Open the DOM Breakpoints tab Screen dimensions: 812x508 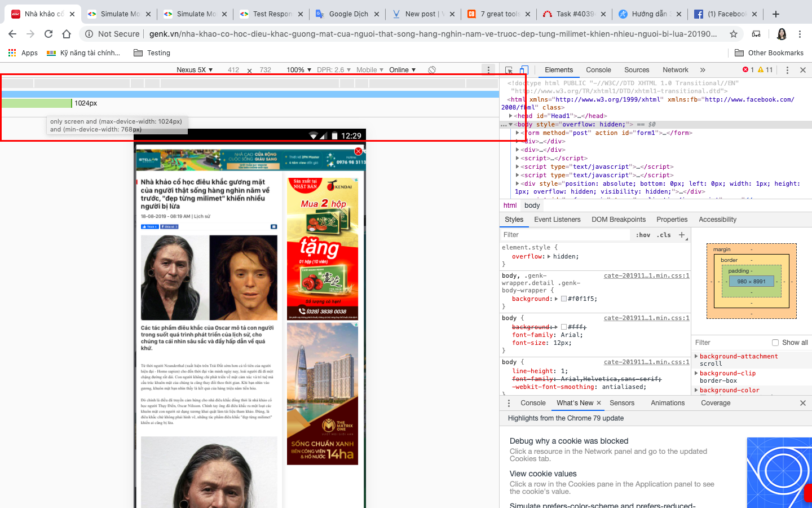click(x=619, y=220)
